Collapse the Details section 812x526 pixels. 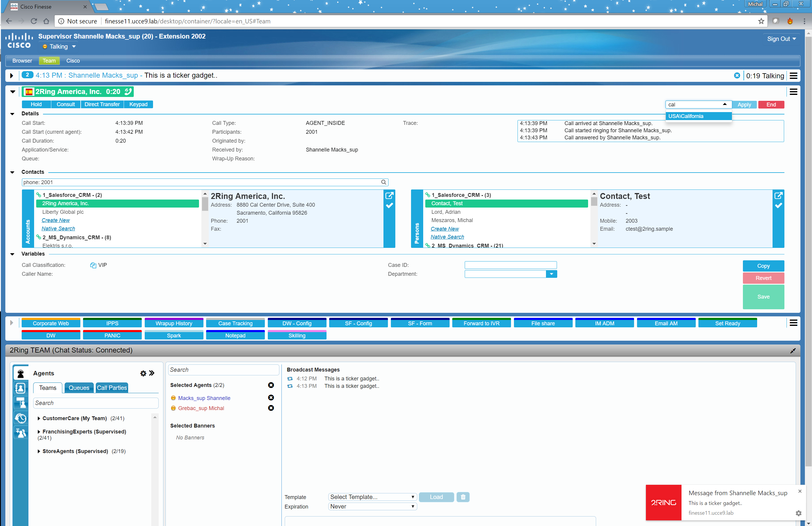click(12, 114)
